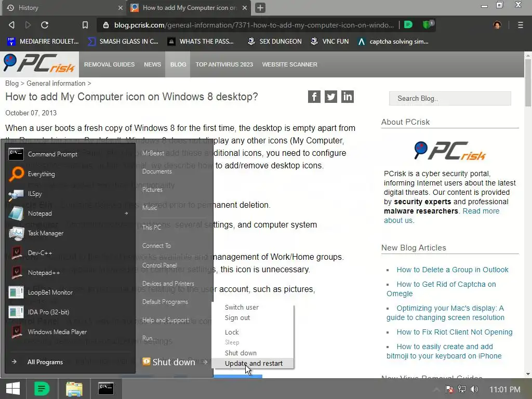The height and width of the screenshot is (399, 532).
Task: Open Devices and Printers
Action: click(x=168, y=284)
